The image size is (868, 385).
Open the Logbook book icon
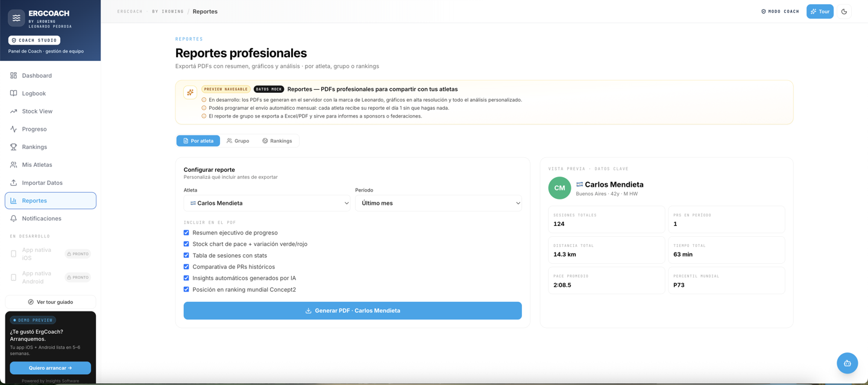coord(13,93)
